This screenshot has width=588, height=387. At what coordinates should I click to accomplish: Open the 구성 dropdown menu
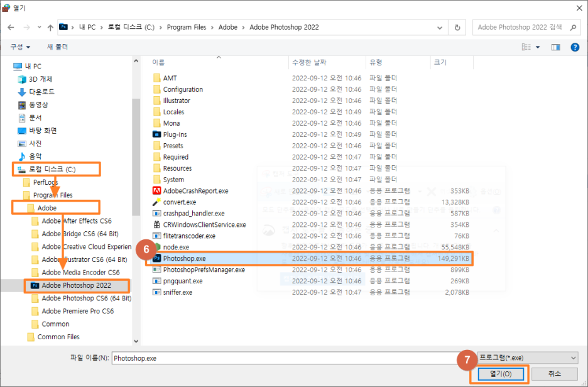(20, 47)
